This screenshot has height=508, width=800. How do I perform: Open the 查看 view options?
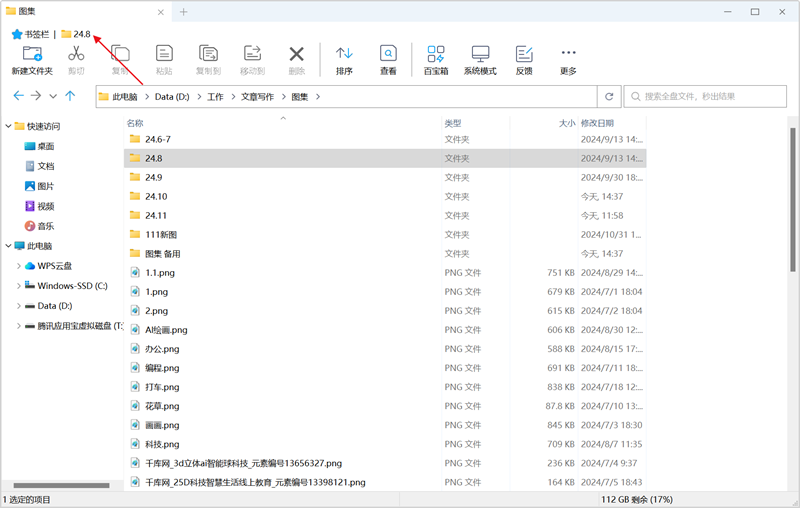click(388, 60)
